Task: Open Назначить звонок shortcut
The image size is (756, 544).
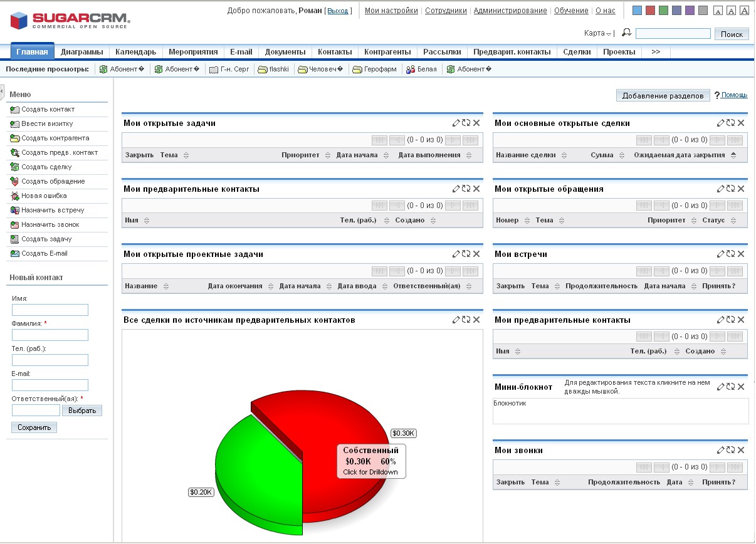Action: pos(50,224)
